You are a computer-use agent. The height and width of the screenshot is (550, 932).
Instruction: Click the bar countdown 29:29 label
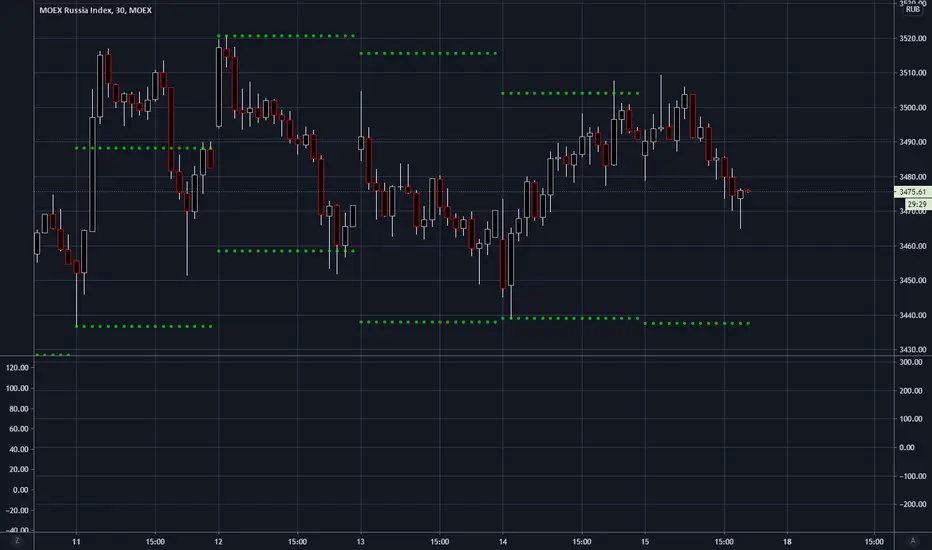[916, 204]
